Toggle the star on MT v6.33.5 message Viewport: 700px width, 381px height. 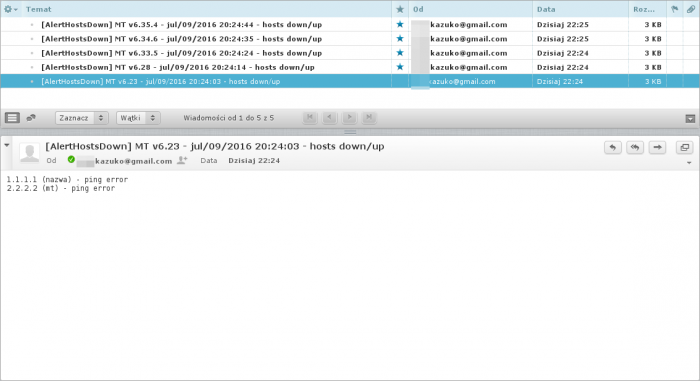coord(400,53)
